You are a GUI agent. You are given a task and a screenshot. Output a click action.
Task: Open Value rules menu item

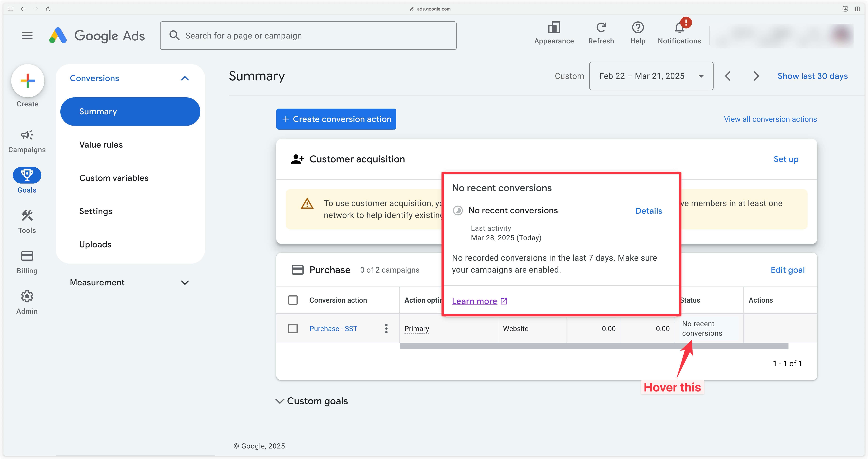(101, 145)
